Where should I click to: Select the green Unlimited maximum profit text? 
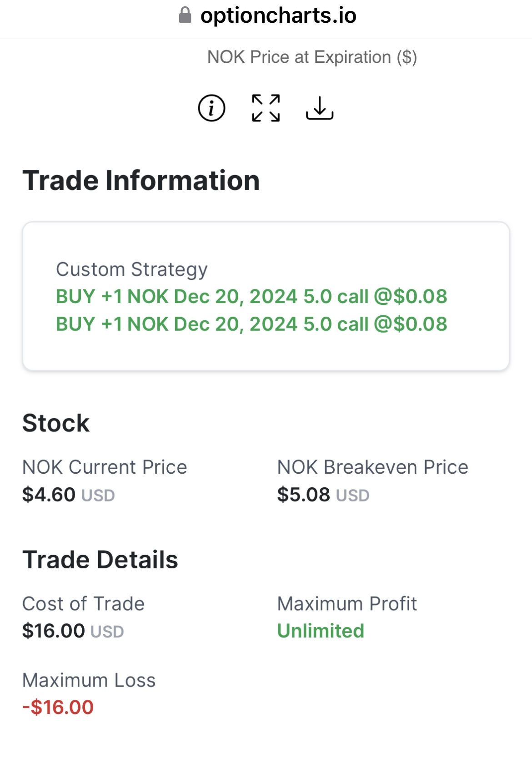tap(321, 631)
